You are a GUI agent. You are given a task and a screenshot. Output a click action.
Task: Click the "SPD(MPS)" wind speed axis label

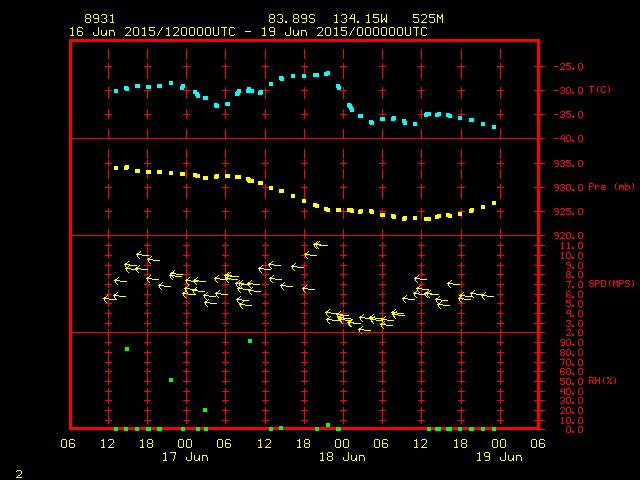point(611,283)
